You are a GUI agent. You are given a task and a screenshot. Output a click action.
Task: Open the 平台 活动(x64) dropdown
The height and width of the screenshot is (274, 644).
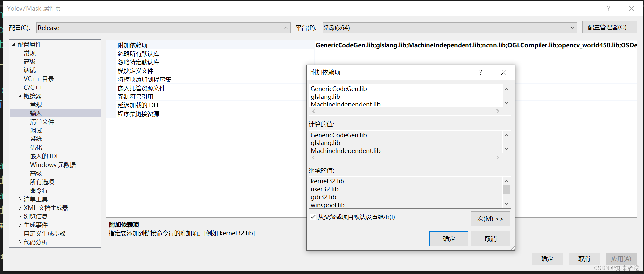click(450, 28)
